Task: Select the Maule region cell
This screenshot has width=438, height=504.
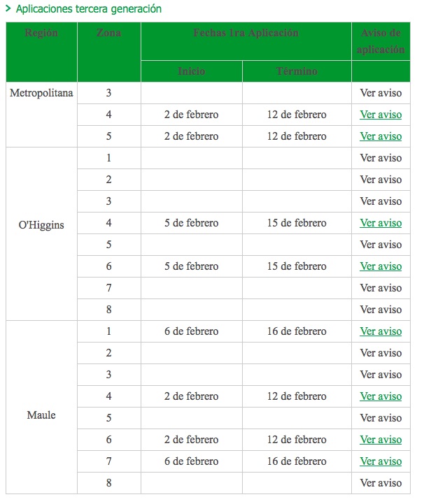Action: tap(41, 408)
